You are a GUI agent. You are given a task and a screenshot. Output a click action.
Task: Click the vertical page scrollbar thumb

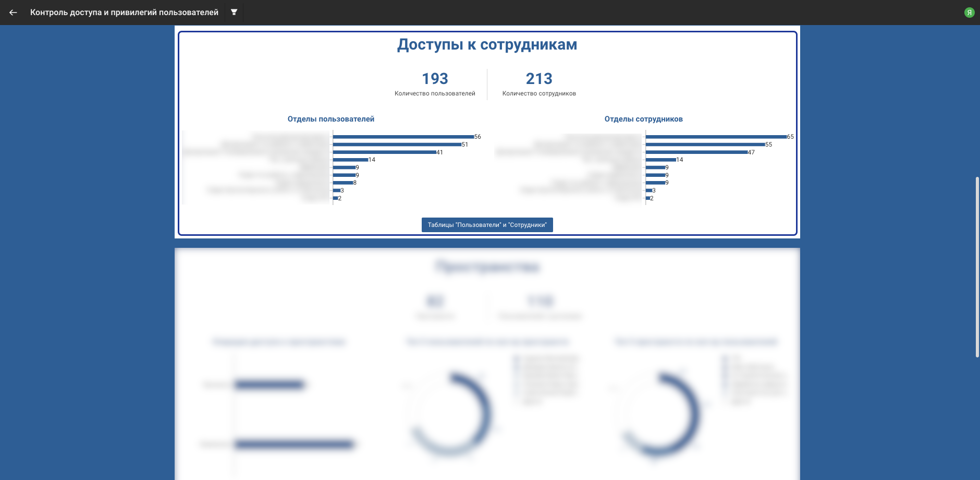tap(977, 266)
